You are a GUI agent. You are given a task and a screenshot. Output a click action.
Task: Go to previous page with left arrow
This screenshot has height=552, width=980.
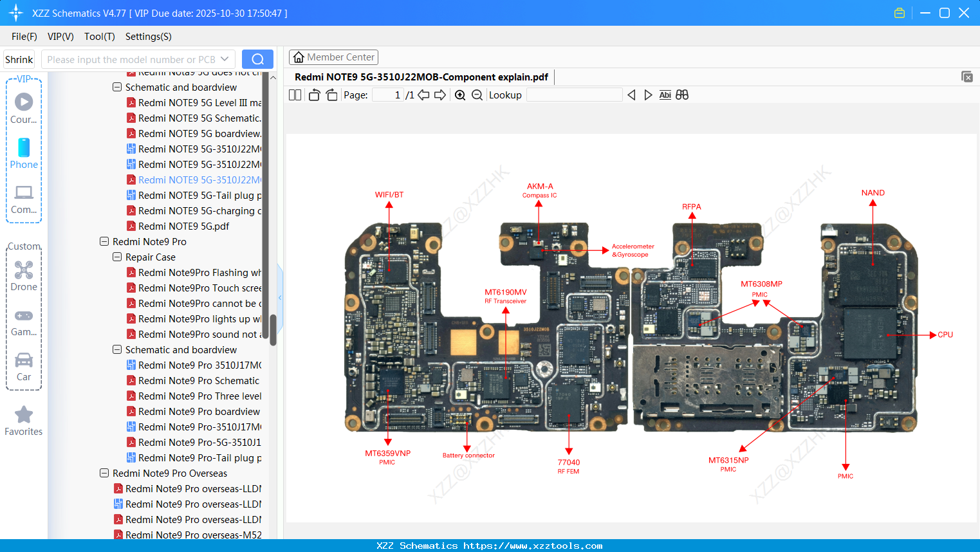pyautogui.click(x=423, y=95)
